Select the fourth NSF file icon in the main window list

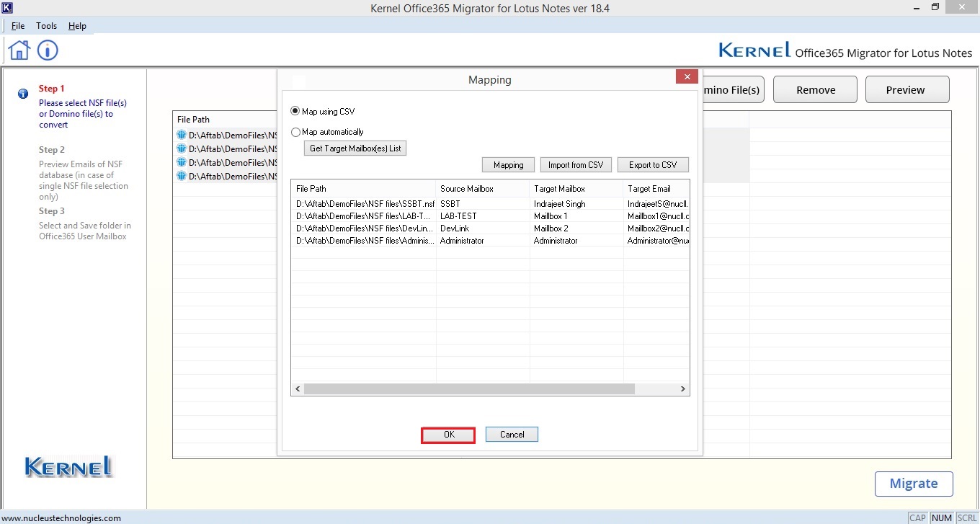tap(181, 176)
